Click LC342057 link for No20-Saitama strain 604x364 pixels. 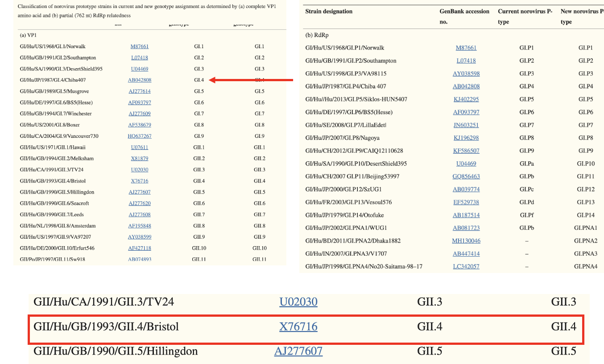466,266
